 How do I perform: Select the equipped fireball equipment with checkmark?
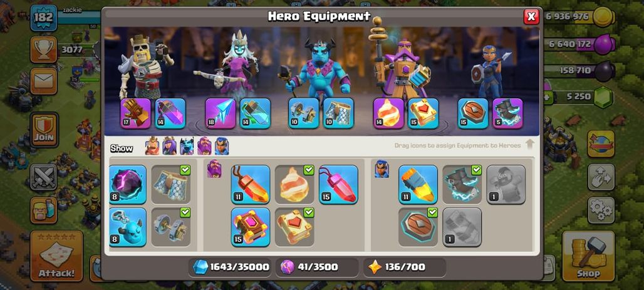click(x=294, y=184)
